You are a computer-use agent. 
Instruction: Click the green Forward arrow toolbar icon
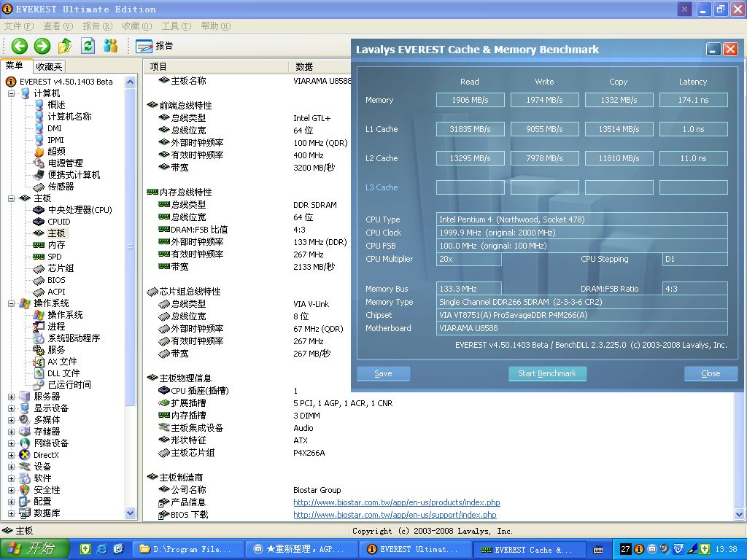pyautogui.click(x=42, y=46)
